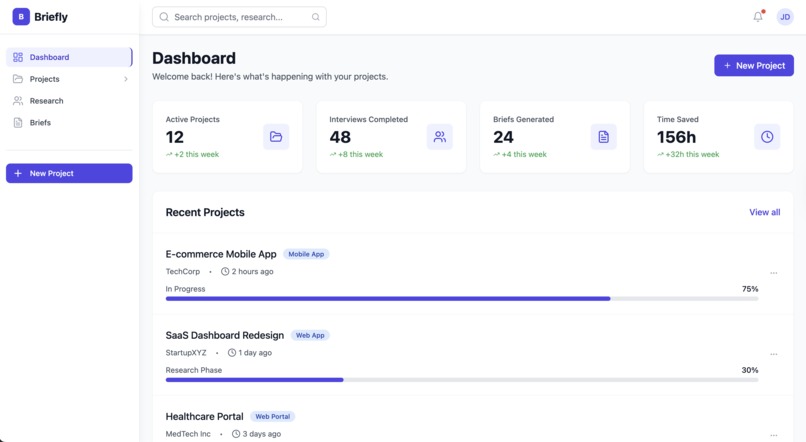The height and width of the screenshot is (442, 806).
Task: Click the Briefs Generated value 24
Action: click(503, 137)
